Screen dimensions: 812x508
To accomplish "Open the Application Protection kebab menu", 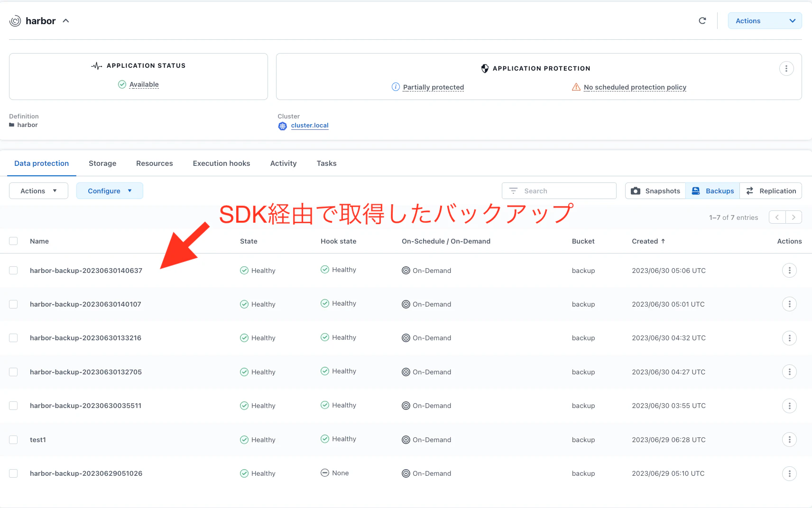I will [786, 69].
